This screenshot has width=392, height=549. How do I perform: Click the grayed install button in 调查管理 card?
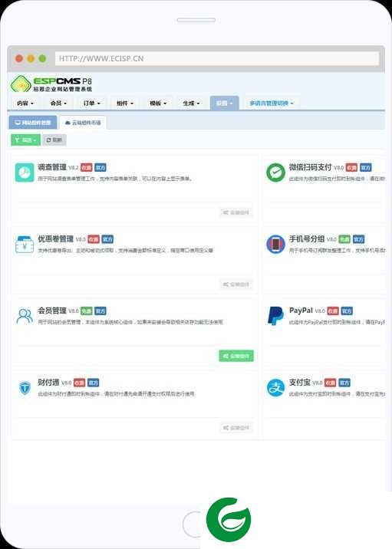pyautogui.click(x=236, y=212)
